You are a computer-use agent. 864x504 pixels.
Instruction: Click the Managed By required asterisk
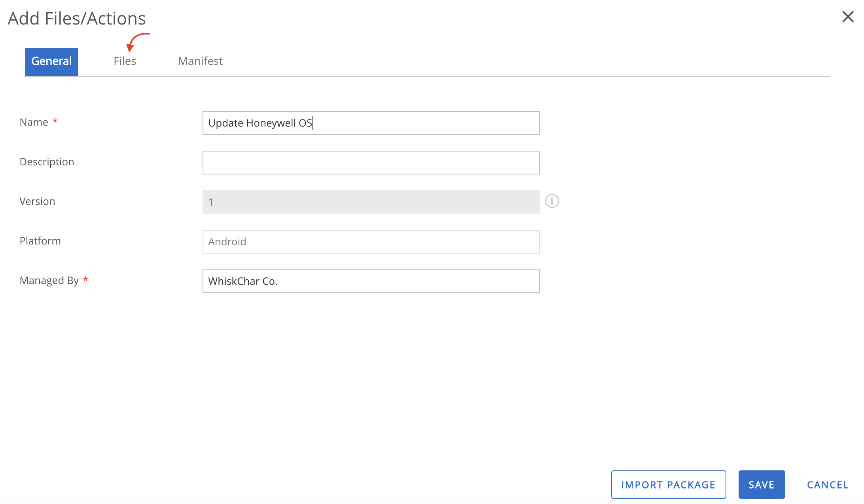85,280
